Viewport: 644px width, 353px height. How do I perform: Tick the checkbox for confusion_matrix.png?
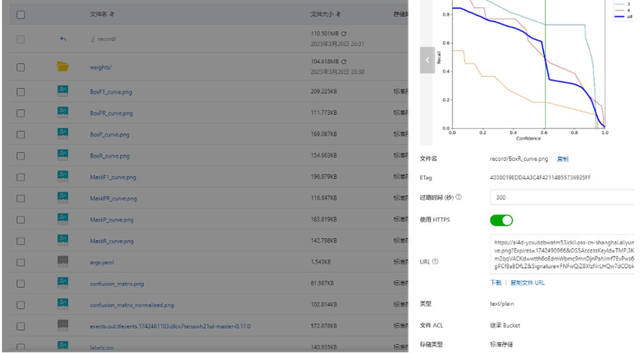(x=21, y=284)
